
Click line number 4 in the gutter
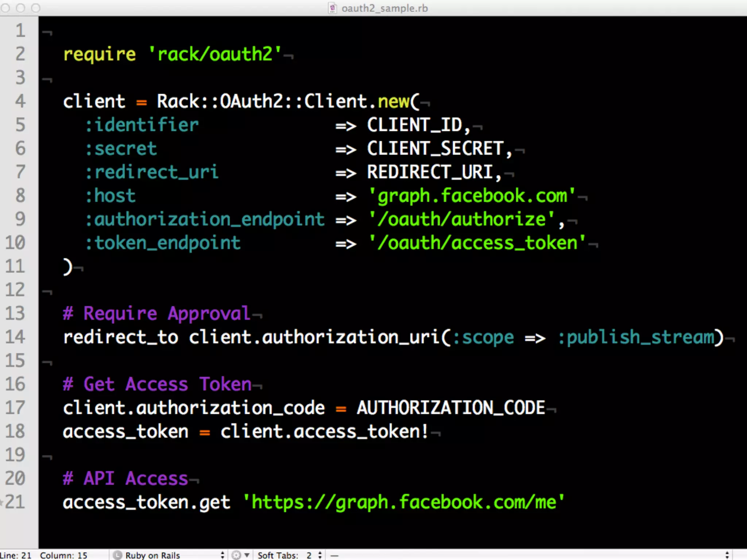[20, 101]
